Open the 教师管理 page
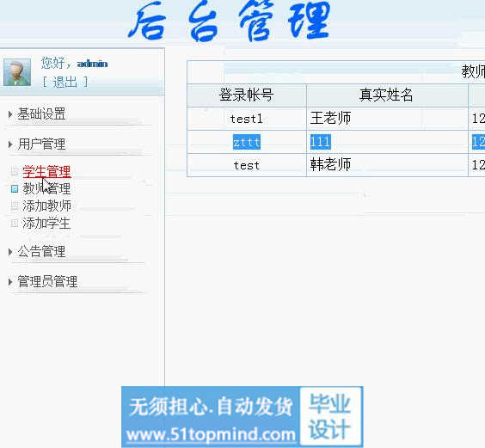This screenshot has width=485, height=448. [46, 188]
